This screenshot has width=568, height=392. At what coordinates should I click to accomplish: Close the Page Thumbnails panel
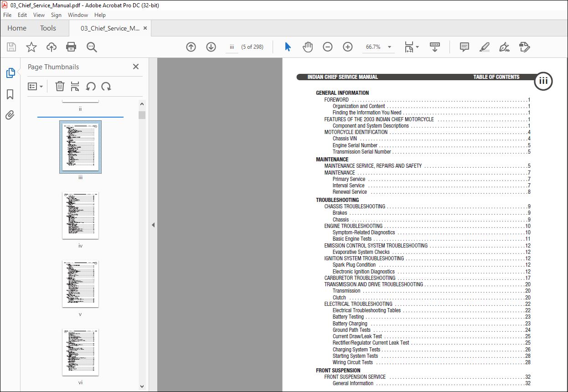click(136, 67)
